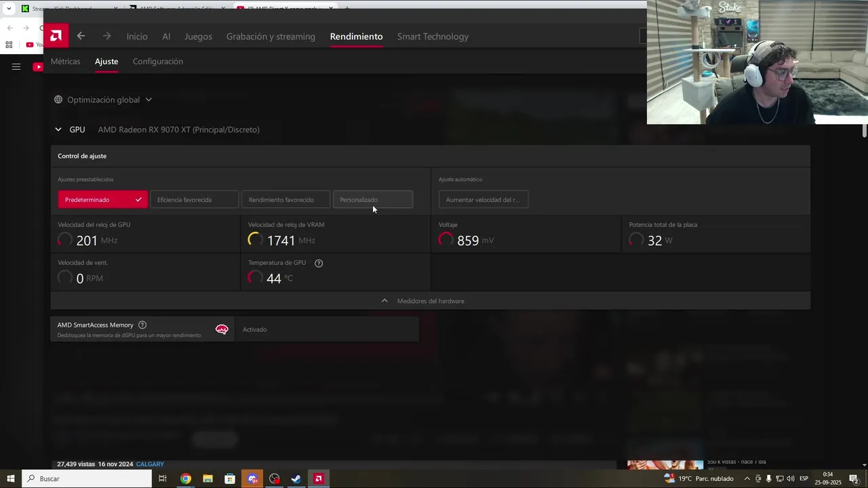Open the Optimización global dropdown
This screenshot has height=488, width=868.
point(103,100)
